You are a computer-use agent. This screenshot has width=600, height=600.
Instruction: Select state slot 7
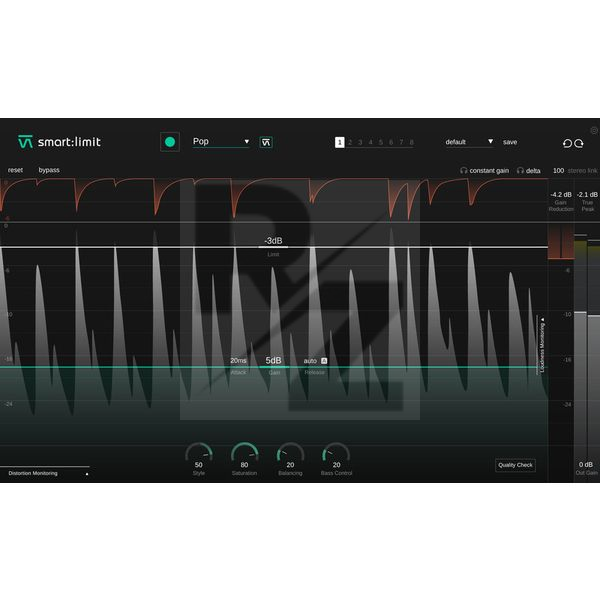pos(401,142)
